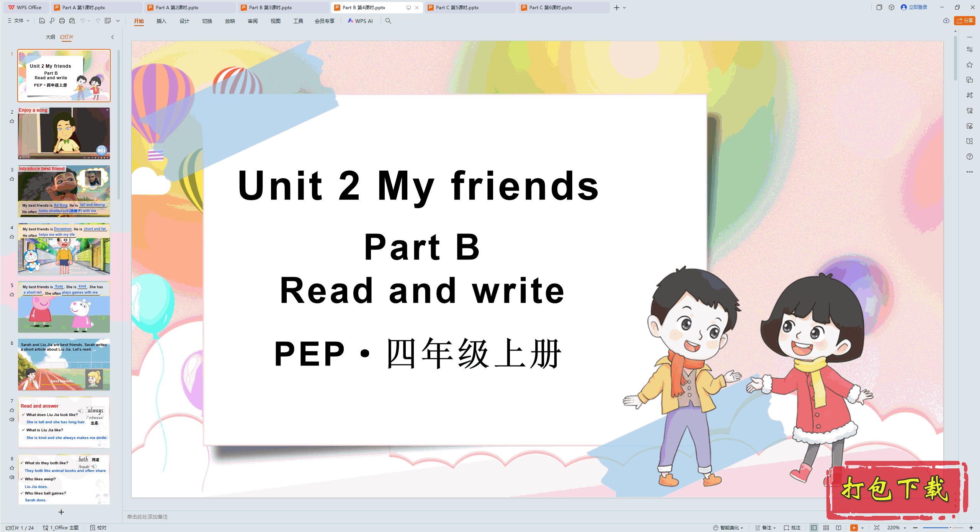Open object properties settings in right sidebar

(970, 49)
